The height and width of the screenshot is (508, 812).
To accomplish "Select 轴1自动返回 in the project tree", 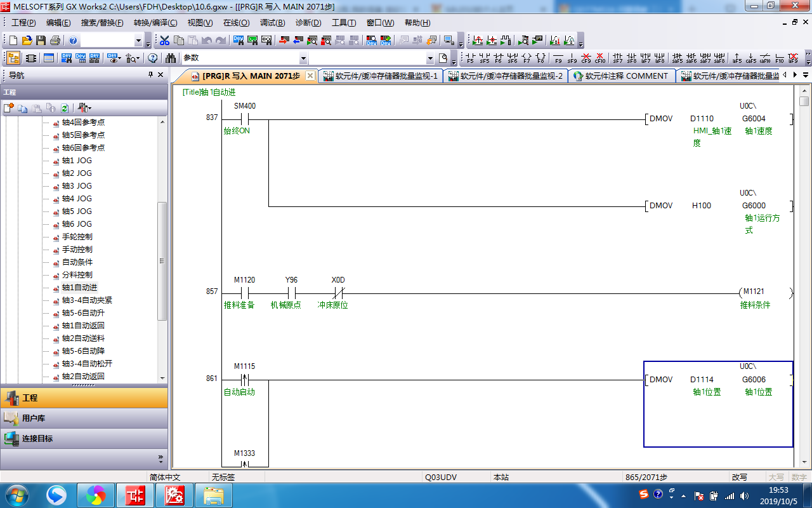I will 83,326.
